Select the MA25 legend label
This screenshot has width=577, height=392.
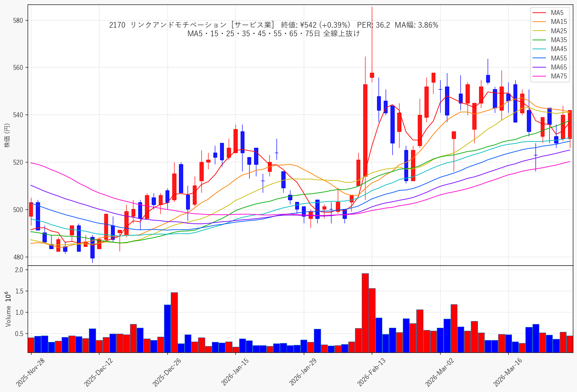coord(559,31)
